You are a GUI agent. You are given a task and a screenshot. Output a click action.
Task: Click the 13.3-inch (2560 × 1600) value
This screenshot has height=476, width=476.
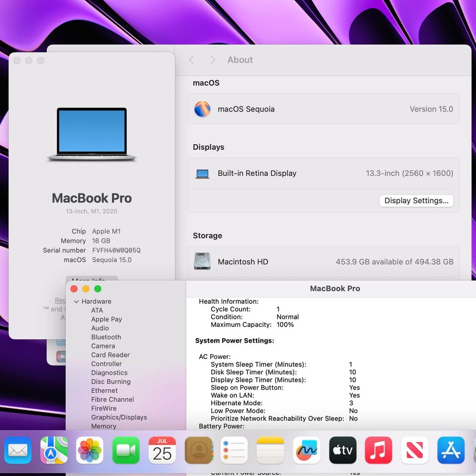tap(410, 174)
